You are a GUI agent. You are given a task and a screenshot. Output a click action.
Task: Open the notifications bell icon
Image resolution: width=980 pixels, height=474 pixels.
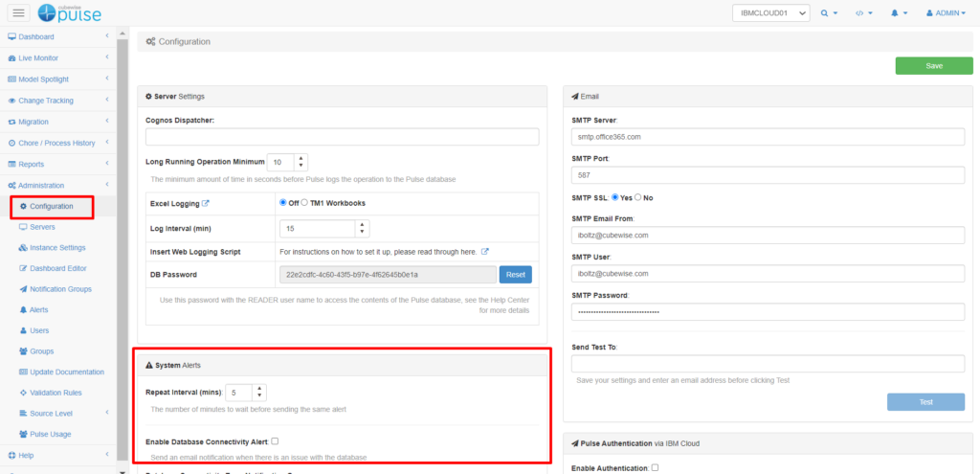[898, 13]
